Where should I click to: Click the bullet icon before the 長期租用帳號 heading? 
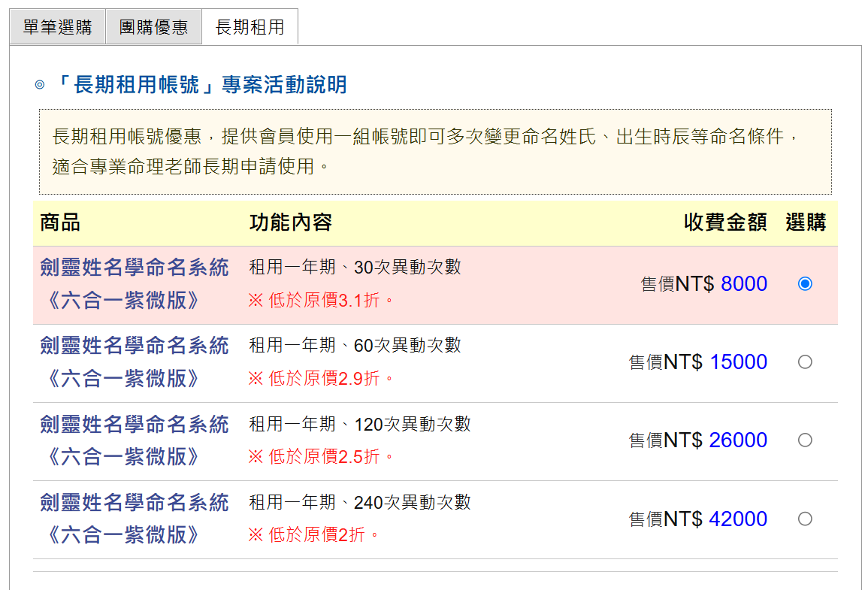[40, 85]
